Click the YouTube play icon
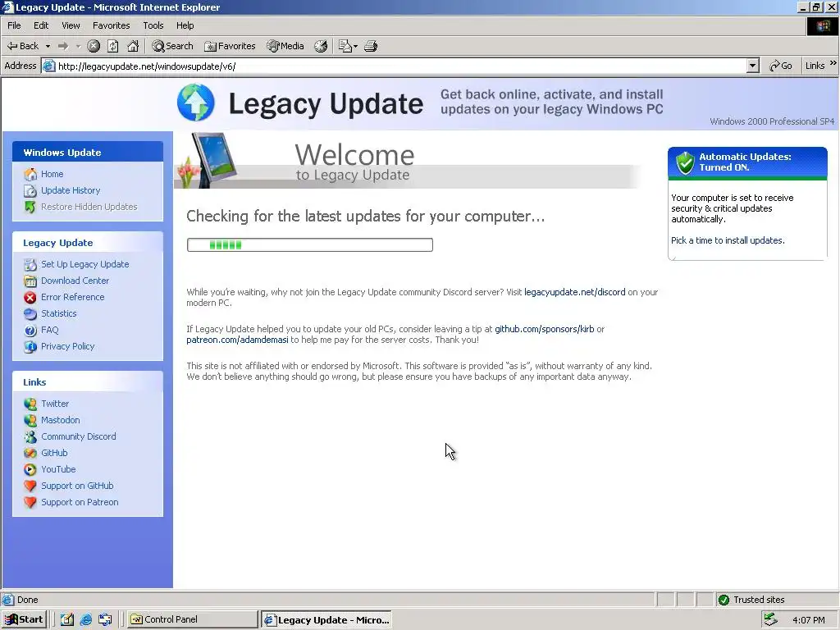The image size is (840, 630). coord(30,470)
